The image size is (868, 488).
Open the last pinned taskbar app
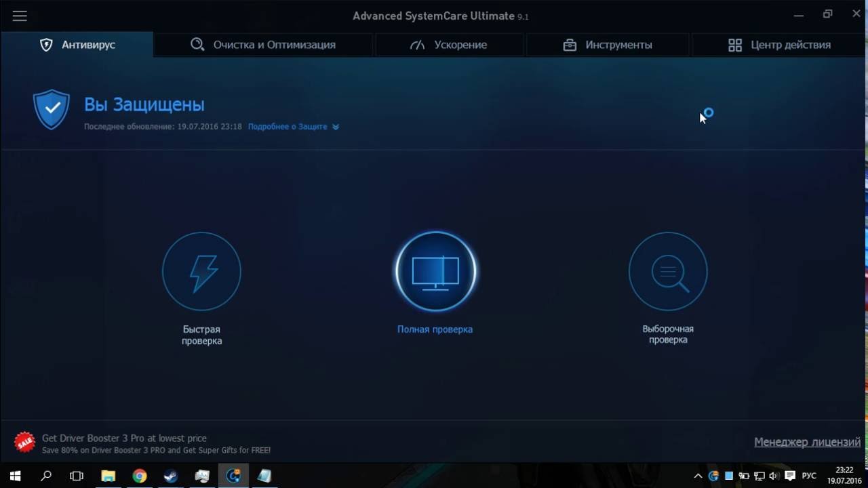(x=264, y=476)
